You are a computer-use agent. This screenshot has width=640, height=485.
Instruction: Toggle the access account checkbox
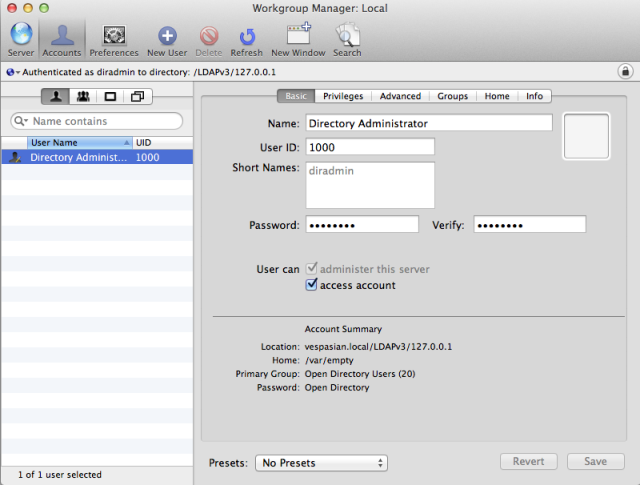coord(311,285)
